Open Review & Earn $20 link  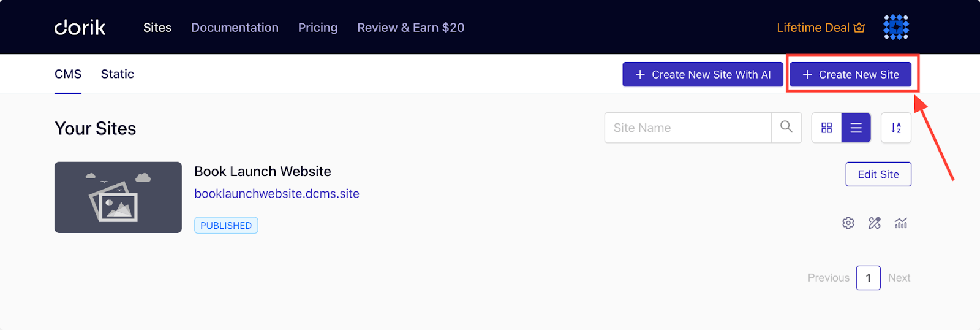(411, 28)
